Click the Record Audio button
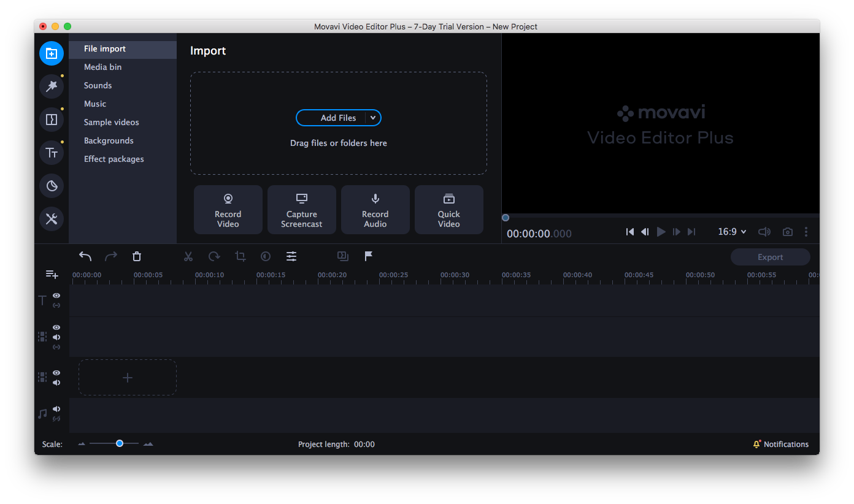Screen dimensions: 854x504 coord(375,210)
